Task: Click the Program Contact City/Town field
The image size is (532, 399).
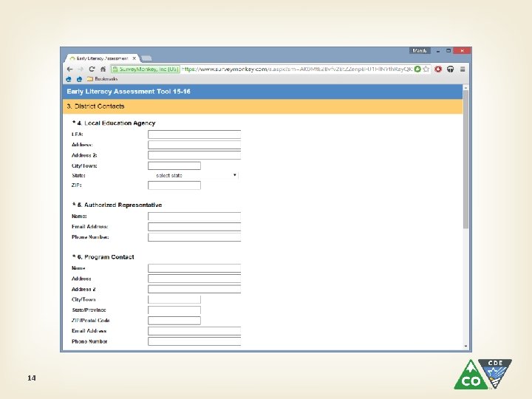Action: click(174, 299)
